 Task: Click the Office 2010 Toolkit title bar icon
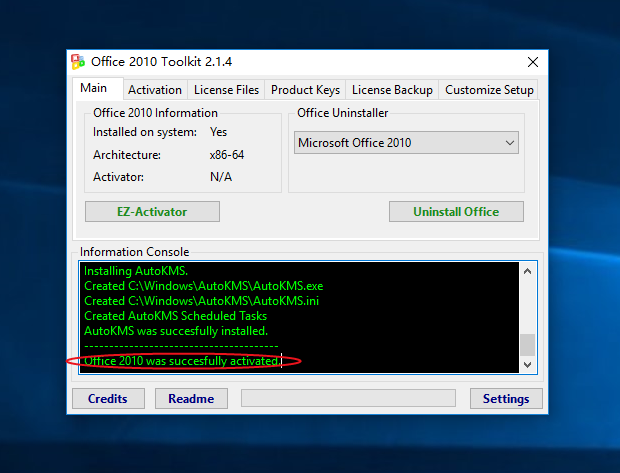point(78,62)
